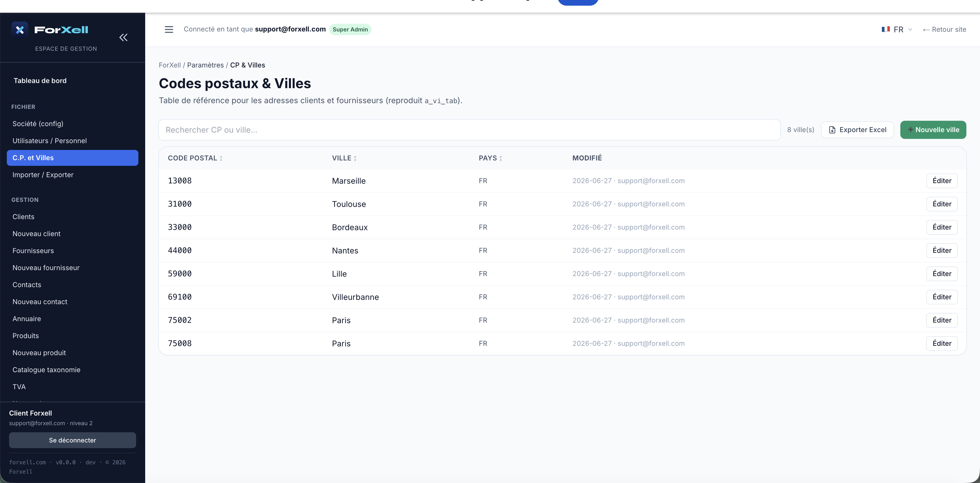This screenshot has height=483, width=980.
Task: Log out with Se déconnecter
Action: coord(72,440)
